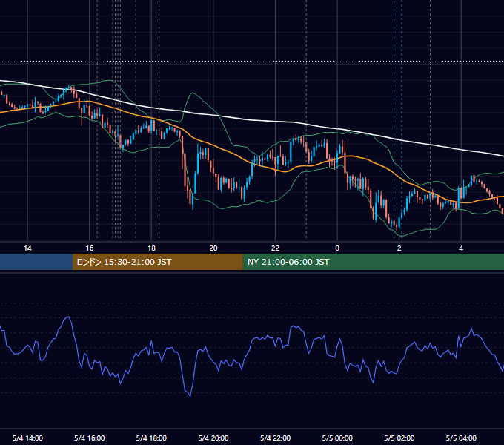The image size is (504, 445).
Task: Click the 16 hour axis label
Action: point(90,248)
